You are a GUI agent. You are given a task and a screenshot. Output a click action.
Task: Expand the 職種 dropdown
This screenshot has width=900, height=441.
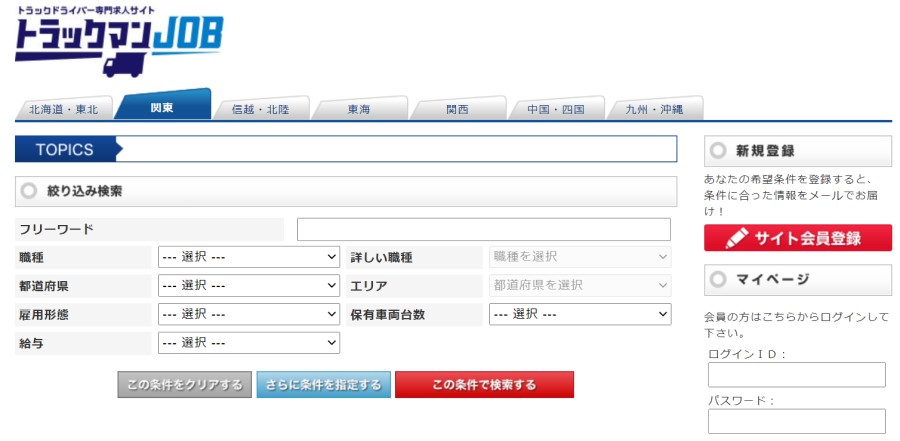[x=249, y=257]
